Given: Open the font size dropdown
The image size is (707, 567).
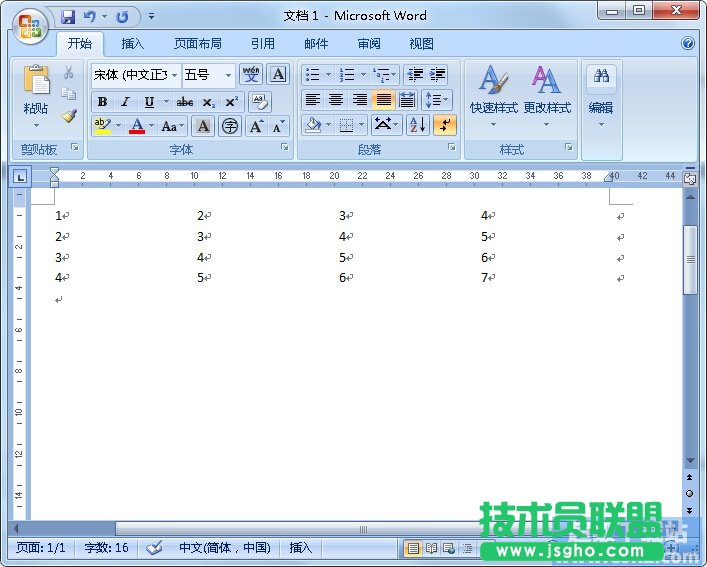Looking at the screenshot, I should point(228,75).
